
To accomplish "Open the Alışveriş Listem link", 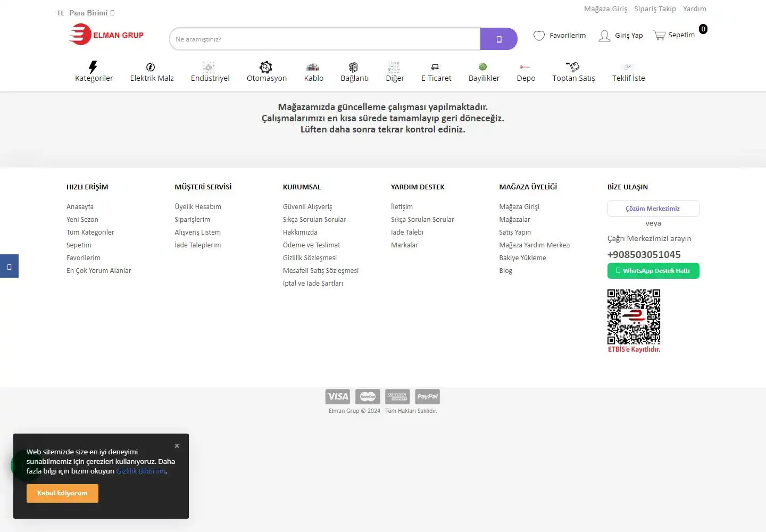I will coord(198,232).
